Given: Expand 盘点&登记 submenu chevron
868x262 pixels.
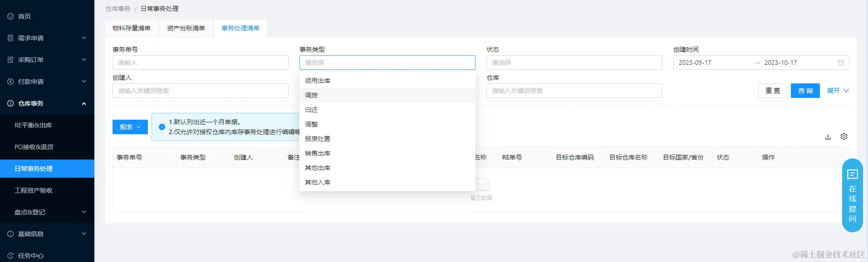Looking at the screenshot, I should coord(84,212).
